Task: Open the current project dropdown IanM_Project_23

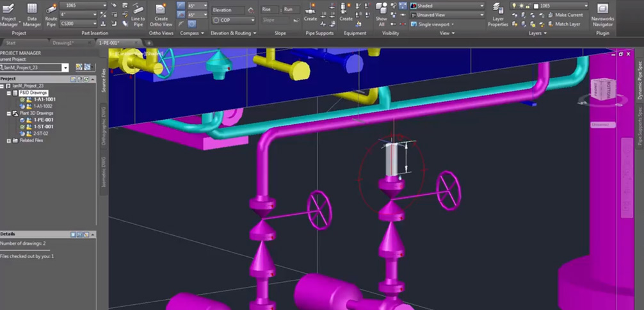Action: pyautogui.click(x=34, y=67)
